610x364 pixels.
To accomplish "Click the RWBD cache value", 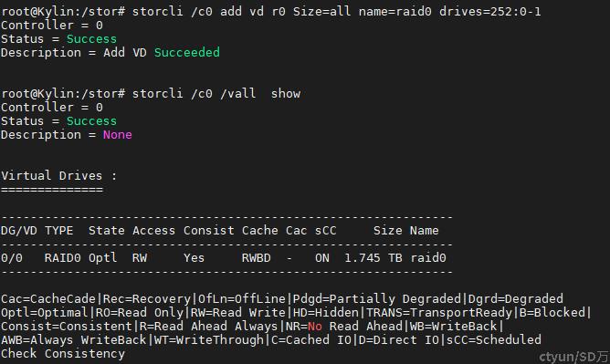I will pos(256,258).
